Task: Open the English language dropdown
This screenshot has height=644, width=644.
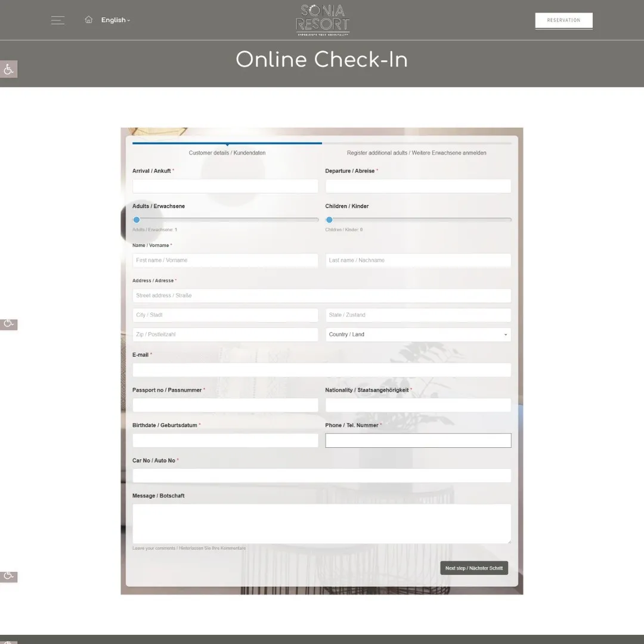Action: 116,20
